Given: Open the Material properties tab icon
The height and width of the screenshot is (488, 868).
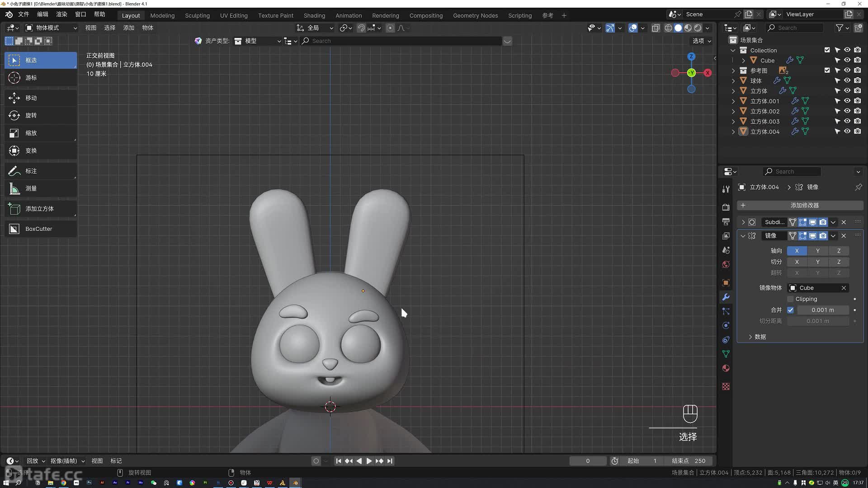Looking at the screenshot, I should point(726,368).
